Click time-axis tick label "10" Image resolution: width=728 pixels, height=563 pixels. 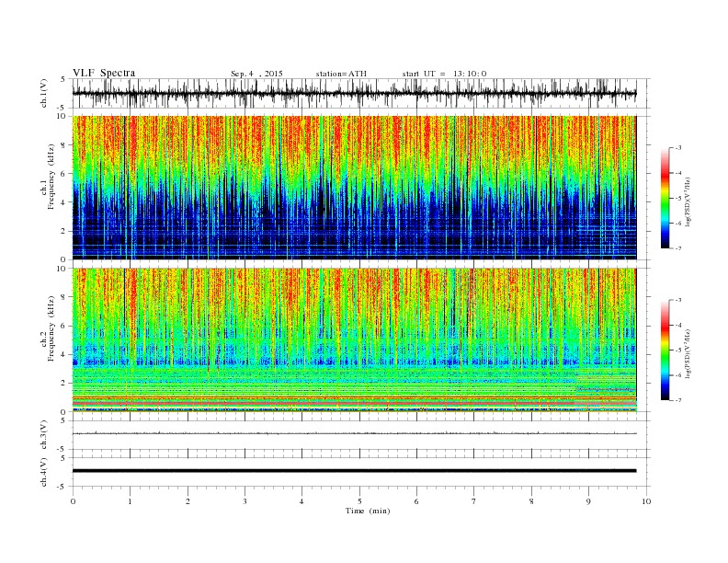pyautogui.click(x=646, y=501)
